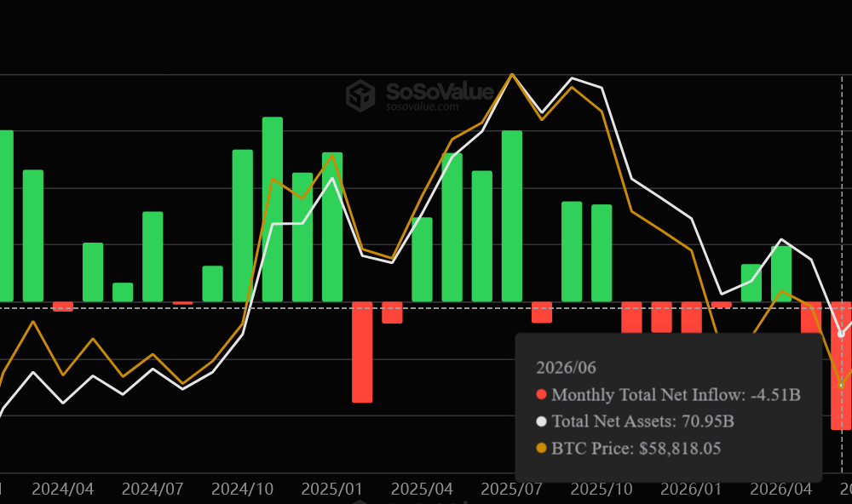Viewport: 852px width, 504px height.
Task: Click the Total Net Assets: 70.95B line
Action: click(x=636, y=421)
